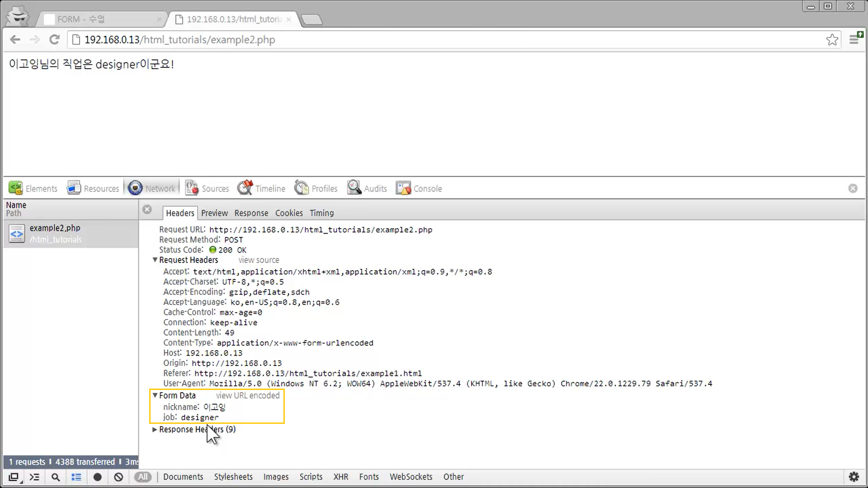The height and width of the screenshot is (488, 868).
Task: Click the view URL encoded link
Action: click(x=248, y=395)
